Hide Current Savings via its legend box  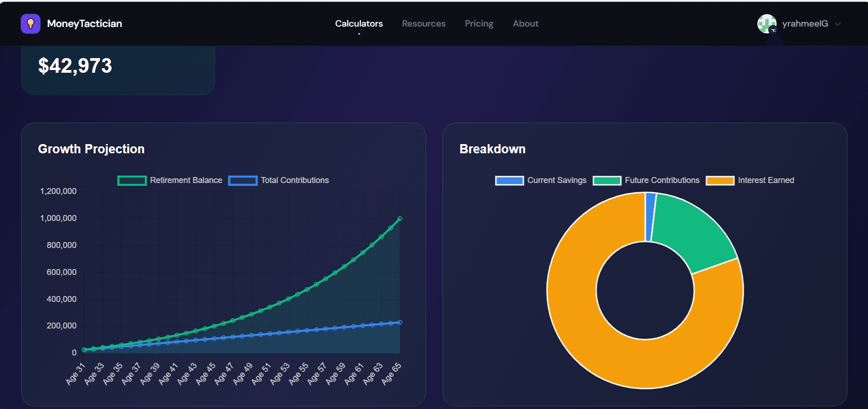point(509,181)
